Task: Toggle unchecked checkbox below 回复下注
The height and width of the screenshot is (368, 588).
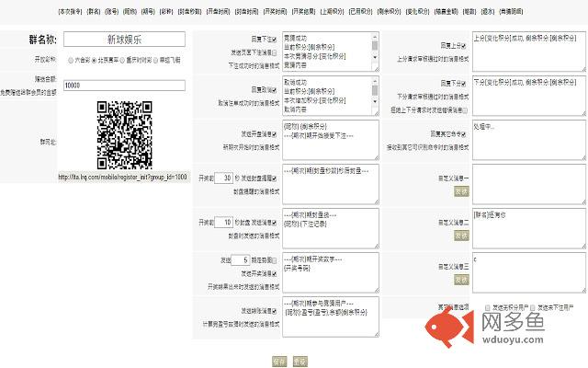Action: pos(275,53)
